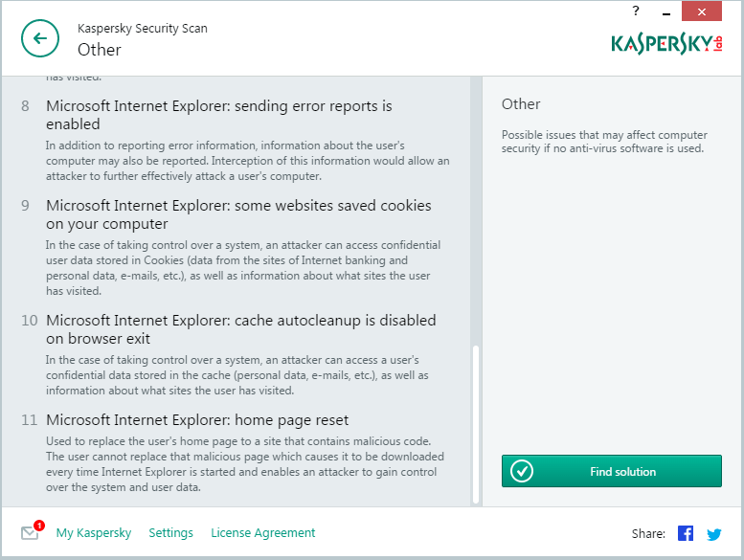Click the red notification badge on envelope
744x560 pixels.
(39, 525)
